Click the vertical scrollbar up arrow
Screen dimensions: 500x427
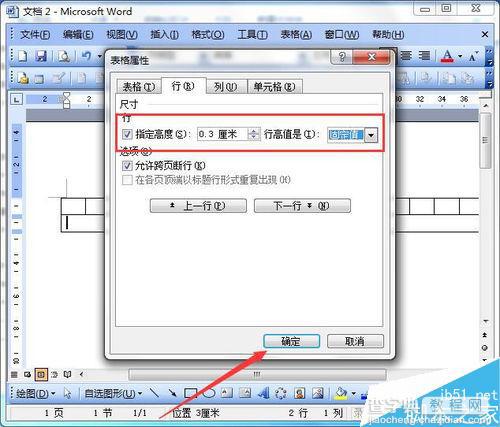[x=486, y=106]
